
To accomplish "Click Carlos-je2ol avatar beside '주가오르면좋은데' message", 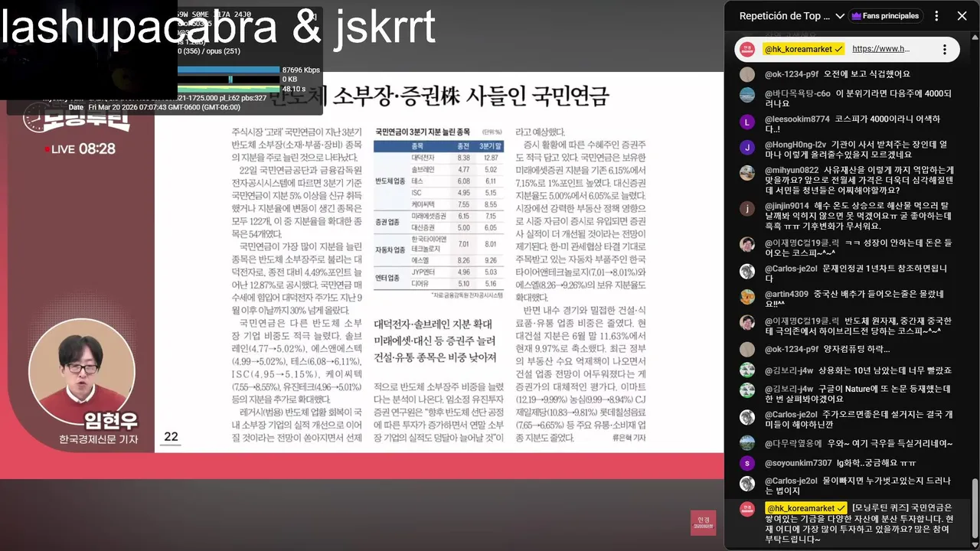I will (x=747, y=417).
